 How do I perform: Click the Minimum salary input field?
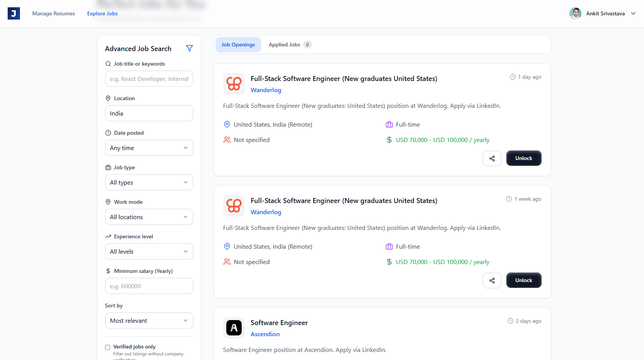(149, 286)
